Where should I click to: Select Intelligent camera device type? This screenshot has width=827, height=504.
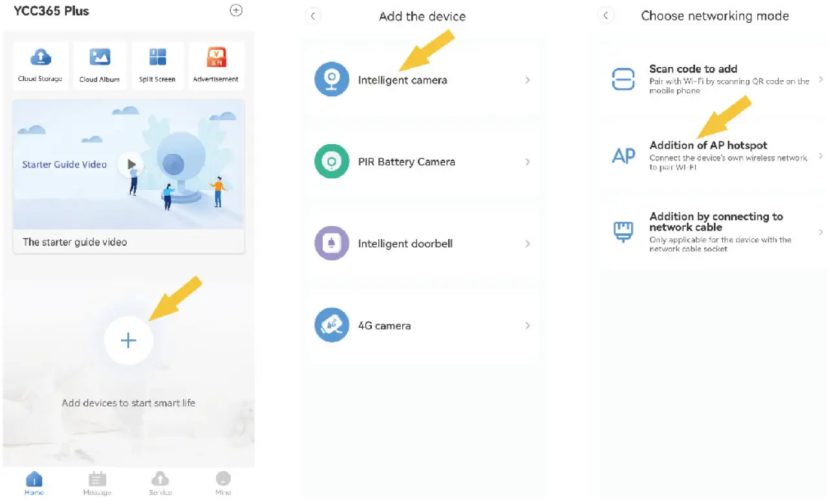coord(422,80)
